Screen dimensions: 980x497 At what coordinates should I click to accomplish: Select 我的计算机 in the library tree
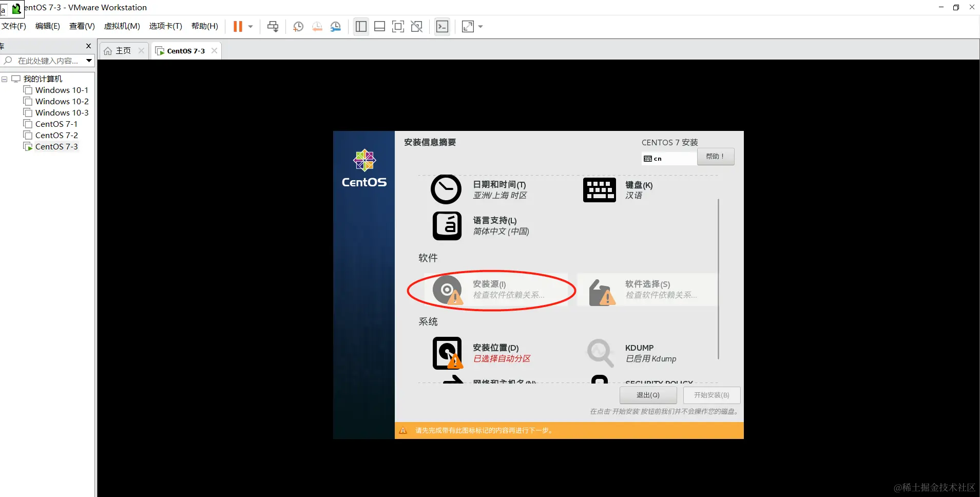pos(43,79)
